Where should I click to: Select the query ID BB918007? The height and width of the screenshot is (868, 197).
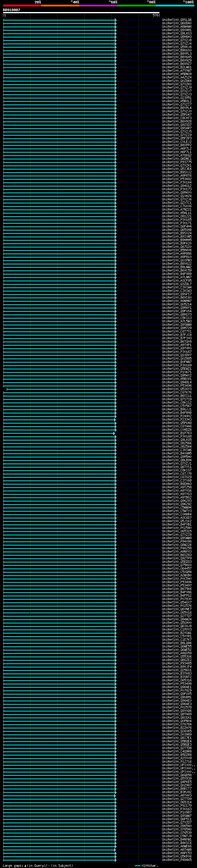click(11, 10)
